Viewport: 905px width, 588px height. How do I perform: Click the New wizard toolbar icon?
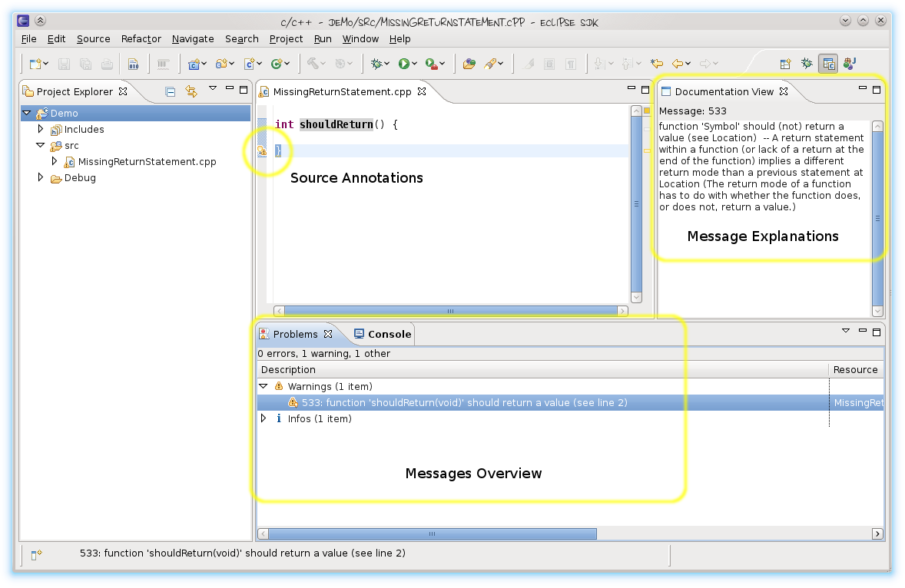(35, 64)
